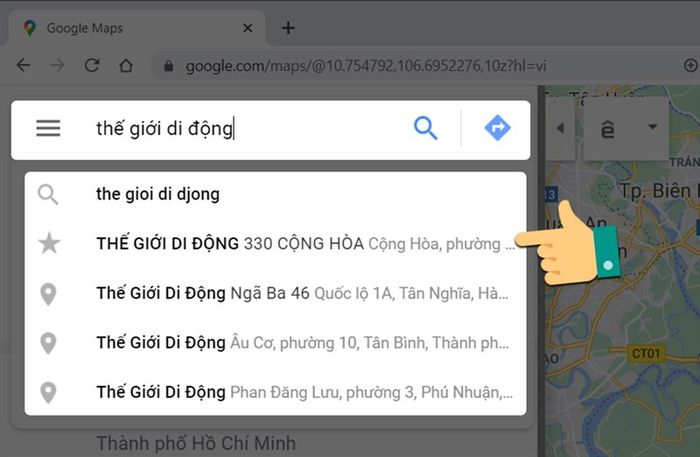Viewport: 700px width, 457px height.
Task: Collapse side panel with left triangle
Action: (560, 129)
